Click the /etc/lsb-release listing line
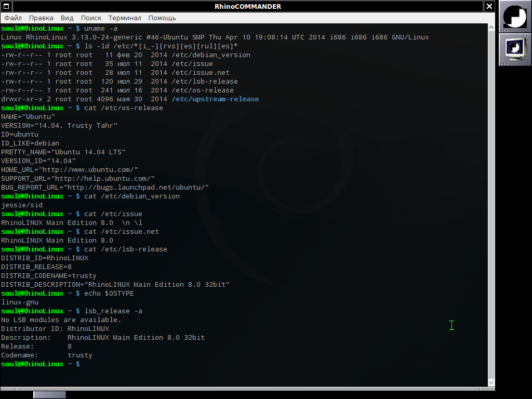This screenshot has height=399, width=532. point(119,82)
